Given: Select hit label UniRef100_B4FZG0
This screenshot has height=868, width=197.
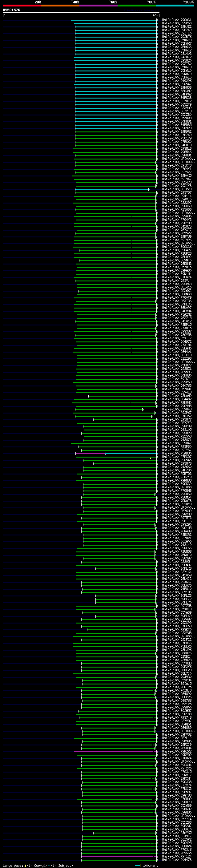Looking at the screenshot, I should [x=176, y=470].
